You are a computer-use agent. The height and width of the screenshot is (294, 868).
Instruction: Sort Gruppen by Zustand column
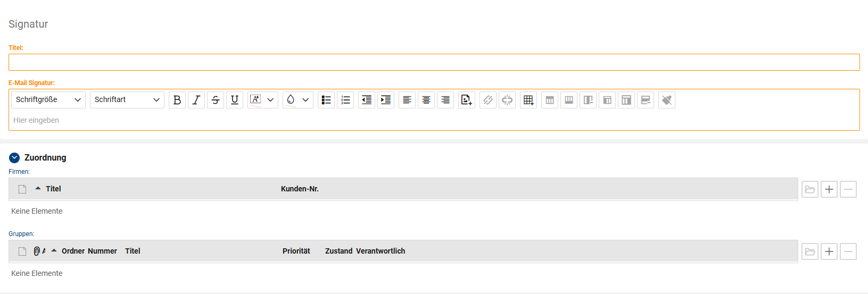(x=339, y=251)
